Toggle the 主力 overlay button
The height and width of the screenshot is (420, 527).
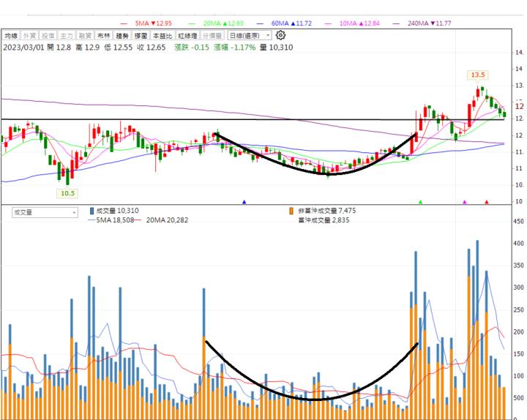pos(67,35)
